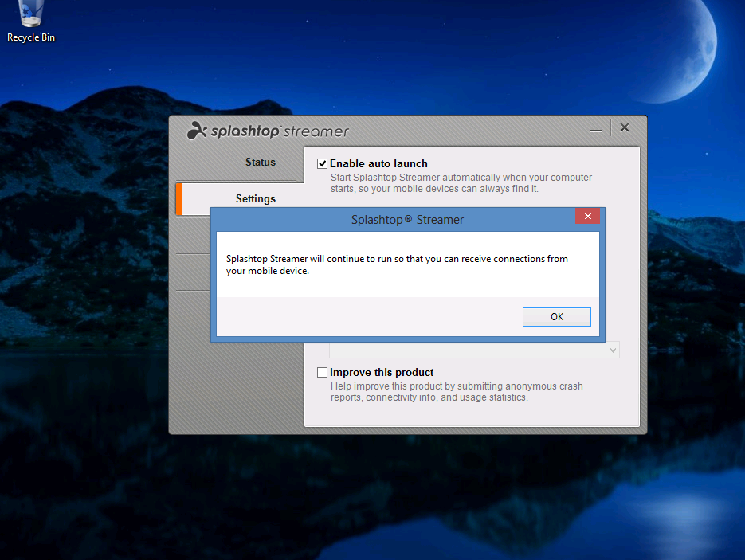Click the "Improve this product" label text
The width and height of the screenshot is (745, 560).
click(382, 372)
